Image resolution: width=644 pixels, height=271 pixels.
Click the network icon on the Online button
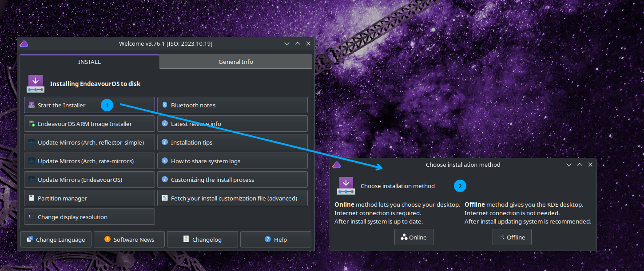coord(404,237)
